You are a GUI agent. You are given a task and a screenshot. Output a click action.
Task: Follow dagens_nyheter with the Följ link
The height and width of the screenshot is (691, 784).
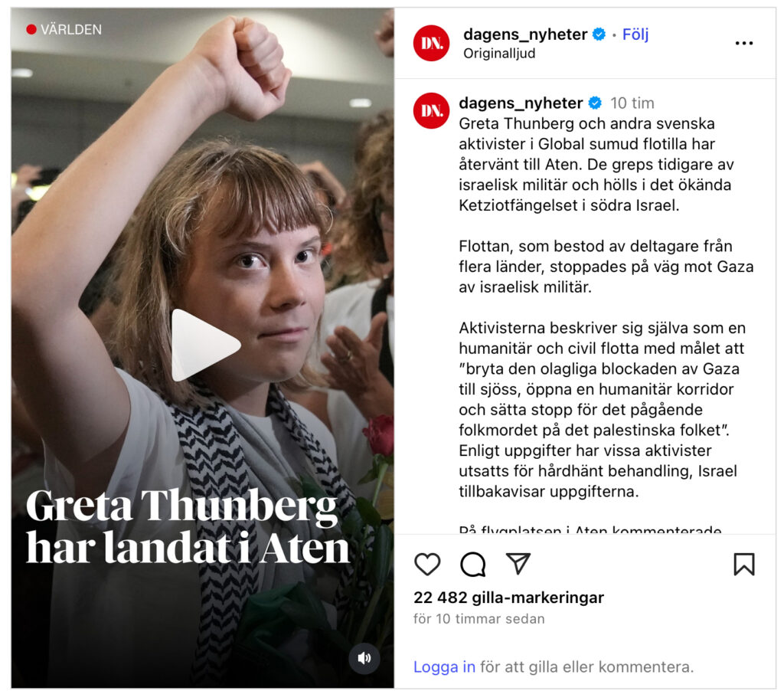coord(635,34)
